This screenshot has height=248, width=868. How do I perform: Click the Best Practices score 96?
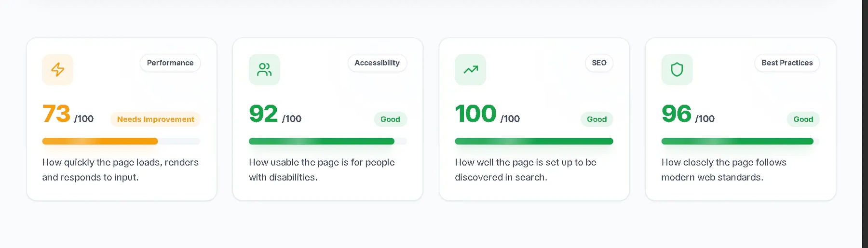pyautogui.click(x=677, y=114)
